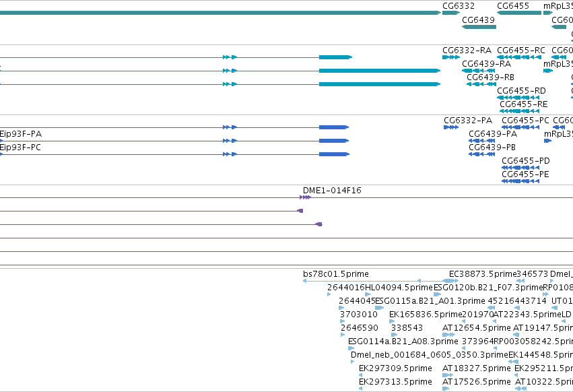The height and width of the screenshot is (392, 573).
Task: Click EST label EK165836.5prime
Action: (x=426, y=315)
